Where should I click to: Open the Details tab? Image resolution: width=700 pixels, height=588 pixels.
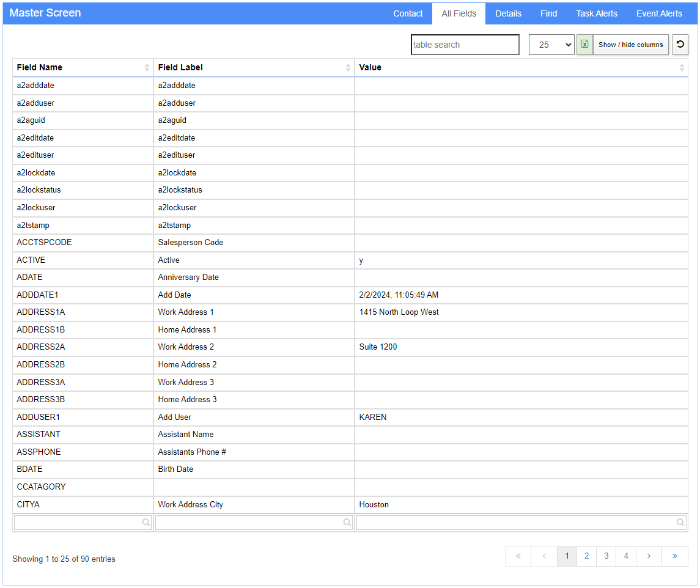(508, 14)
